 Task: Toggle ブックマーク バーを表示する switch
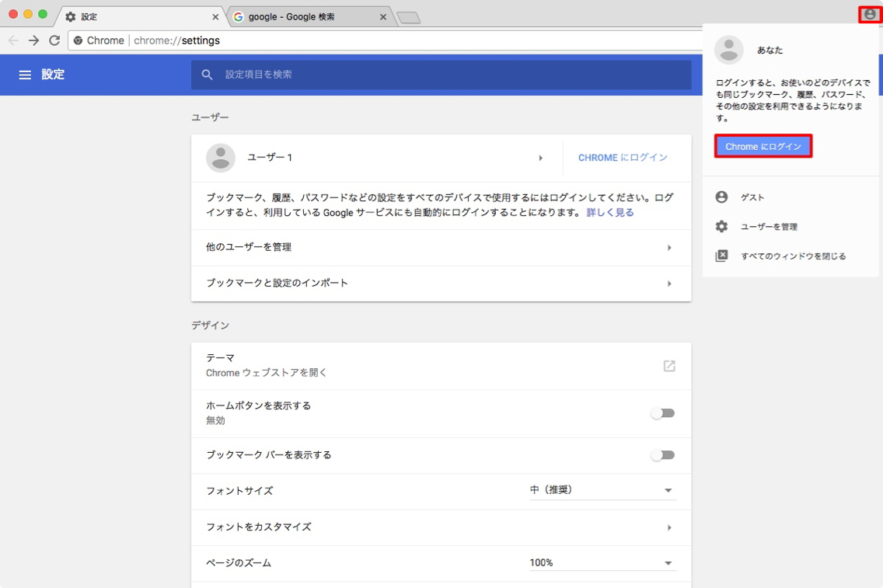click(663, 455)
